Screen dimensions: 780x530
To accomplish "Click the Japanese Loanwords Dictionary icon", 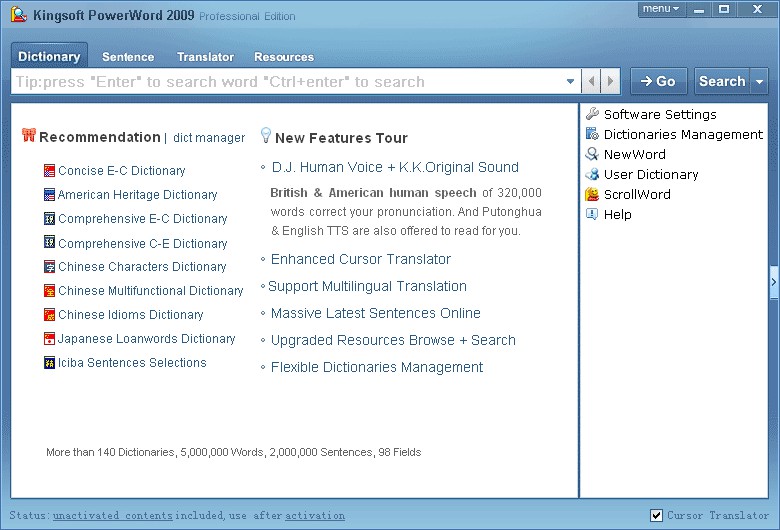I will pyautogui.click(x=49, y=338).
